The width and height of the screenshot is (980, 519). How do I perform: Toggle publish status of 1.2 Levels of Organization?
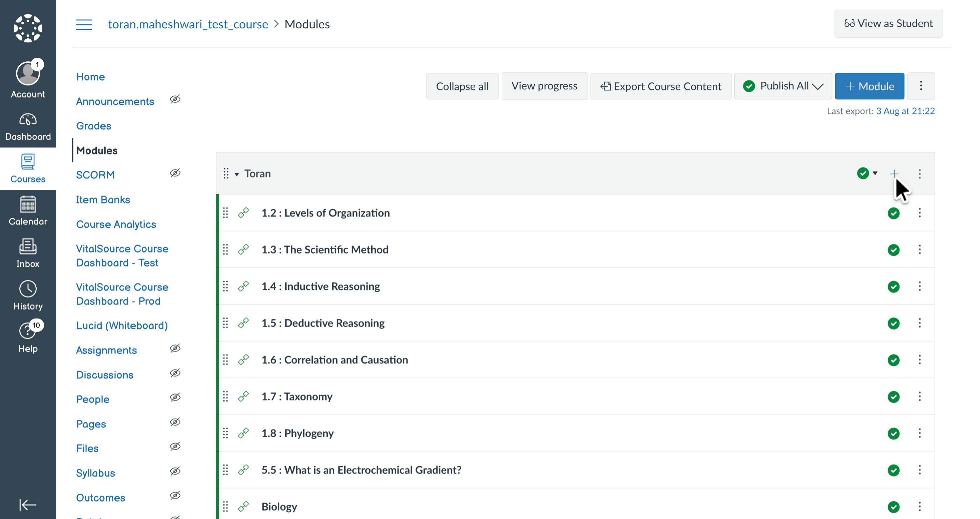click(894, 213)
